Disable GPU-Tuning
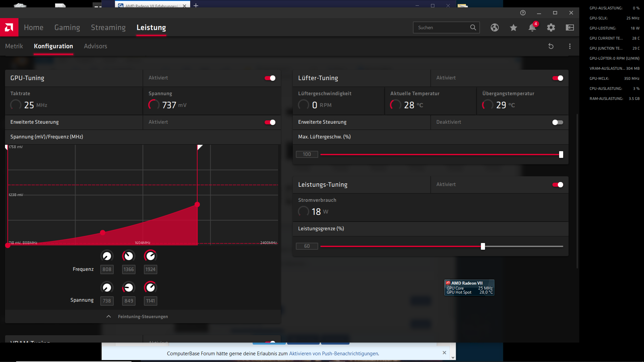Viewport: 644px width, 362px height. tap(270, 78)
